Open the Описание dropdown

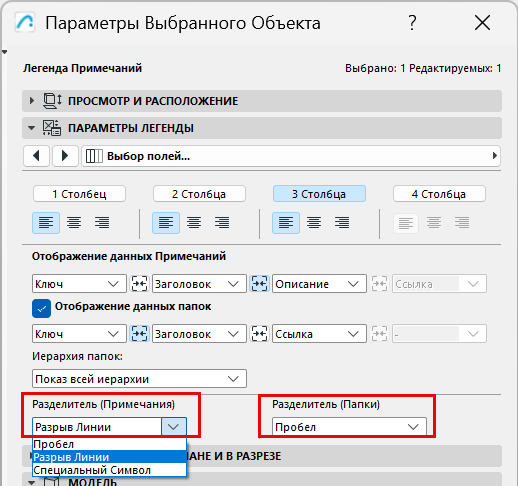tap(319, 284)
